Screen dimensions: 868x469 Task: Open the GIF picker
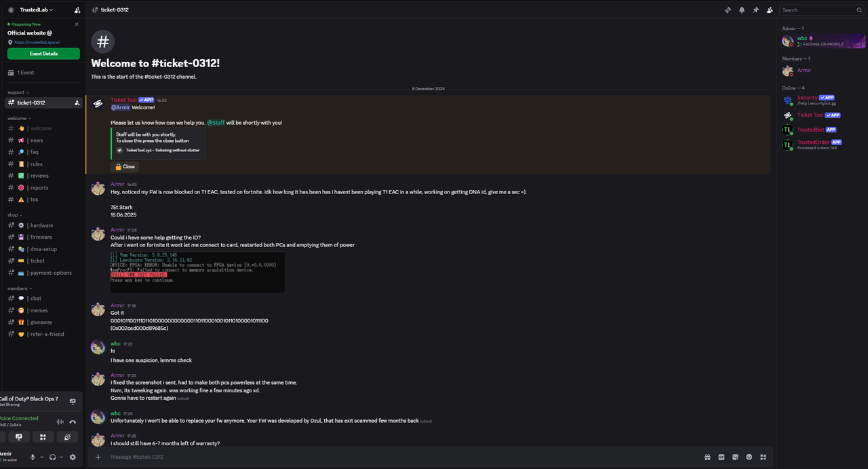(722, 457)
